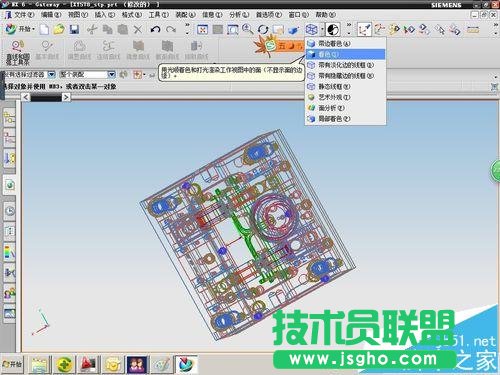Click the NX 开始 (Start) application button

[20, 29]
